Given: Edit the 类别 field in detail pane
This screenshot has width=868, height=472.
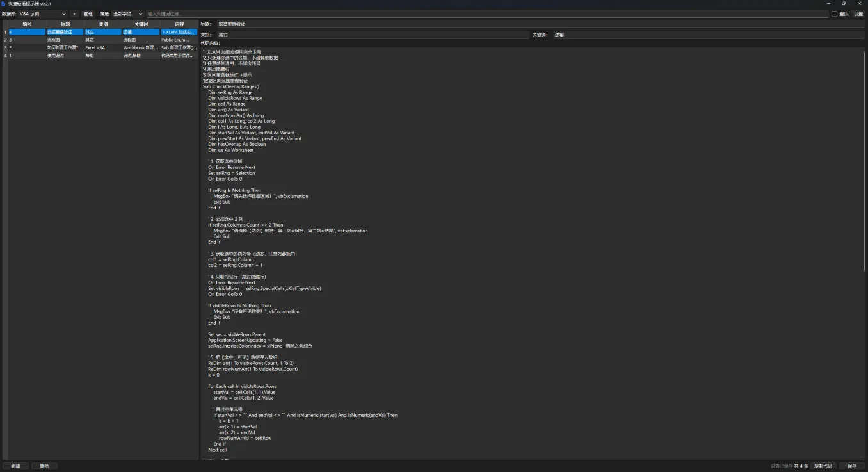Looking at the screenshot, I should tap(373, 35).
